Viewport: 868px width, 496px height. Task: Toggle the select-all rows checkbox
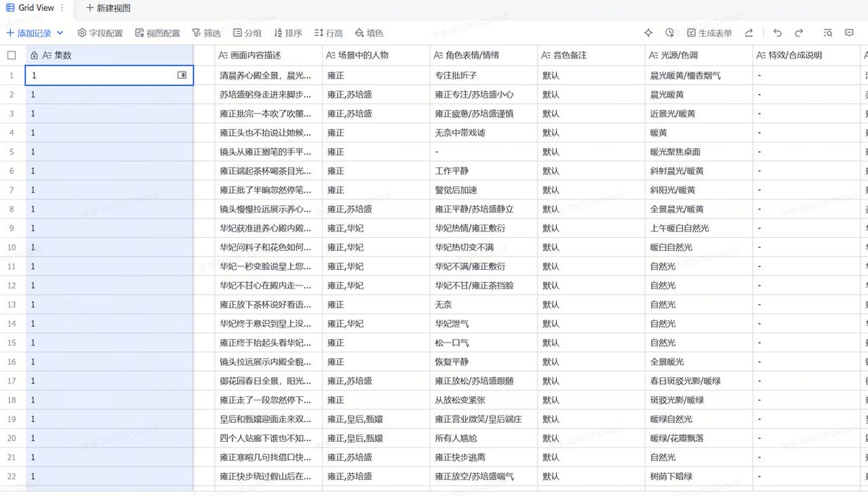pyautogui.click(x=12, y=55)
